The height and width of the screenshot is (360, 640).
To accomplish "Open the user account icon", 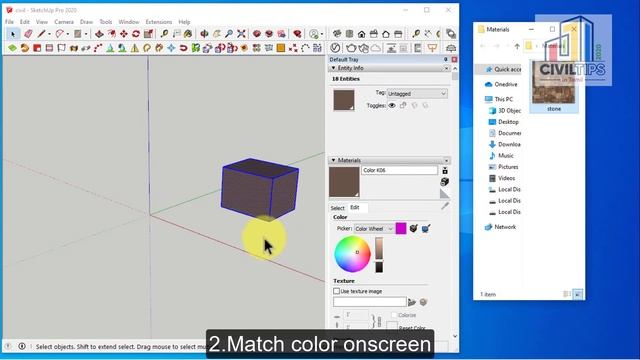I will pyautogui.click(x=313, y=34).
